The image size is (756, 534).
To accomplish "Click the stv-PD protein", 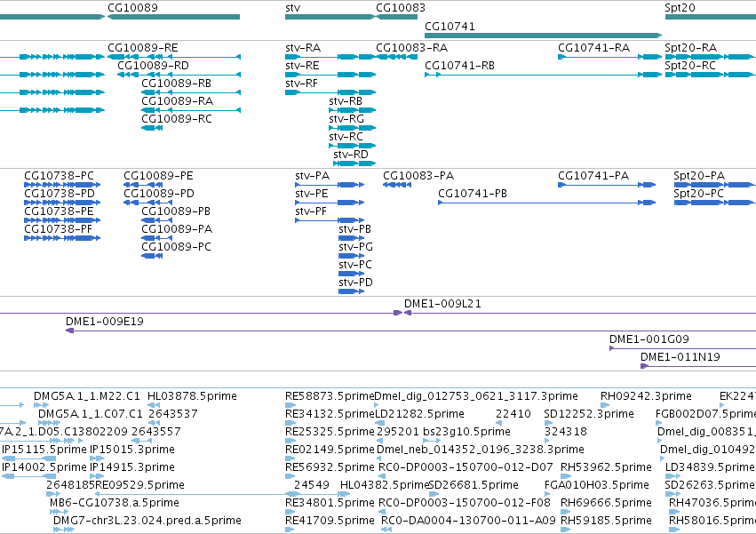I will coord(351,291).
